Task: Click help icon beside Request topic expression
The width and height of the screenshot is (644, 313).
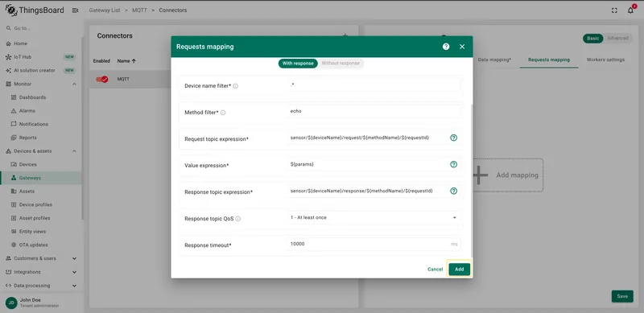Action: tap(453, 138)
